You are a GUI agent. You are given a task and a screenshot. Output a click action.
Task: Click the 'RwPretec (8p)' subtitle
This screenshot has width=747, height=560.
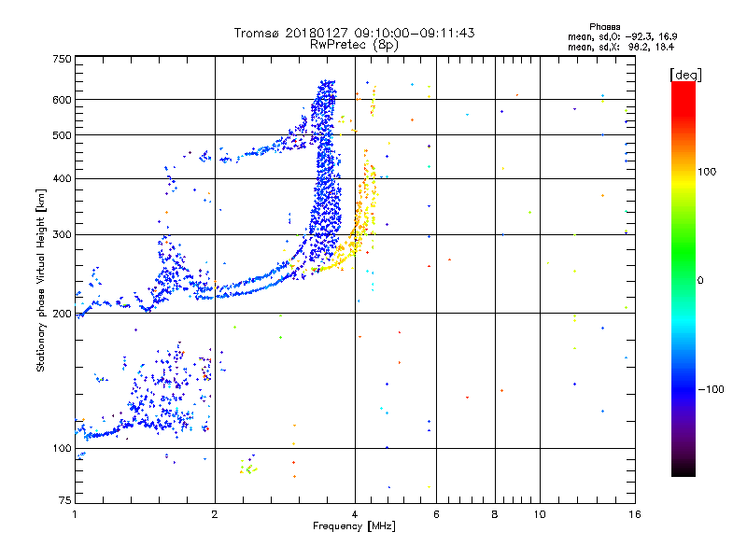point(354,45)
